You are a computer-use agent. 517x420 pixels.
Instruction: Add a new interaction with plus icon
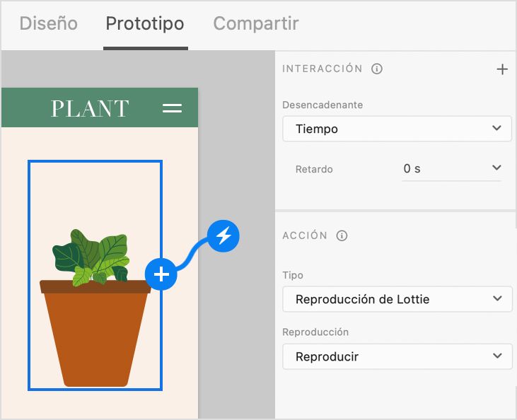point(502,69)
